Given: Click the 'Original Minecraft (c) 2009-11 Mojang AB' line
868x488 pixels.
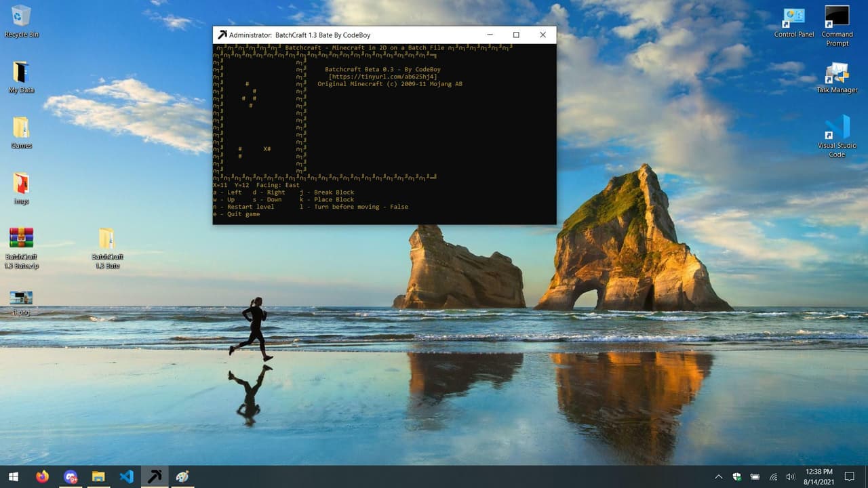Looking at the screenshot, I should [390, 84].
